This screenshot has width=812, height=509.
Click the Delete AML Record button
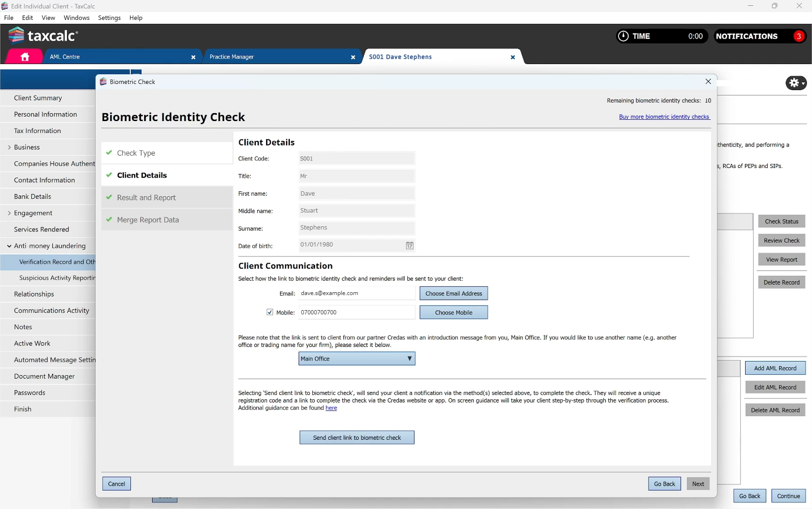[x=775, y=410]
